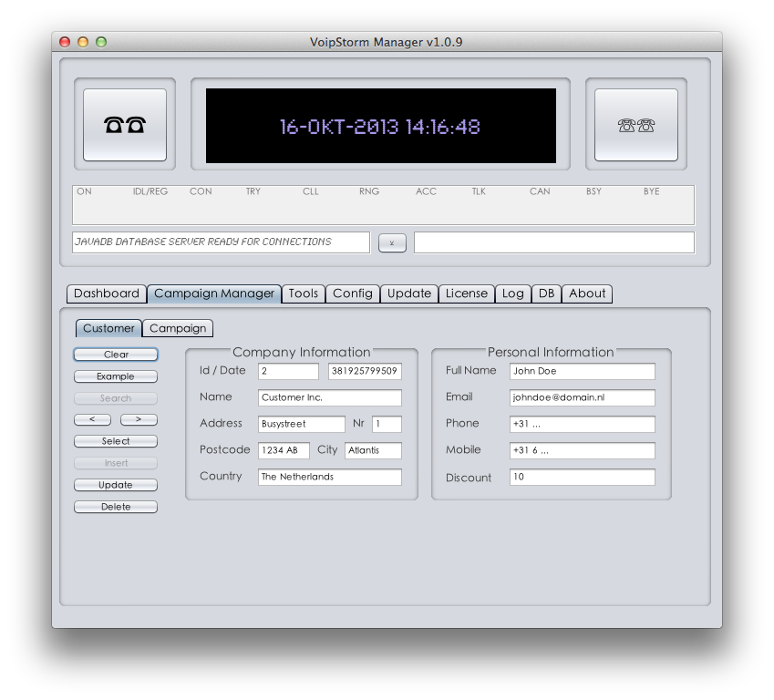
Task: Switch to the Tools tab
Action: 303,293
